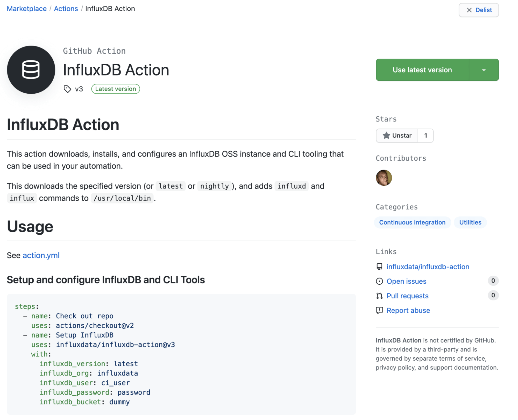518x420 pixels.
Task: Open the contributor's profile avatar
Action: (x=384, y=178)
